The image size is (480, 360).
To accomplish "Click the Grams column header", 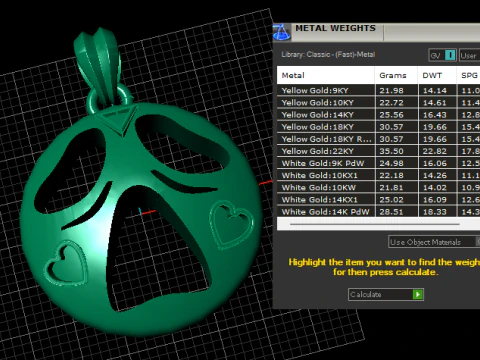I will 396,75.
